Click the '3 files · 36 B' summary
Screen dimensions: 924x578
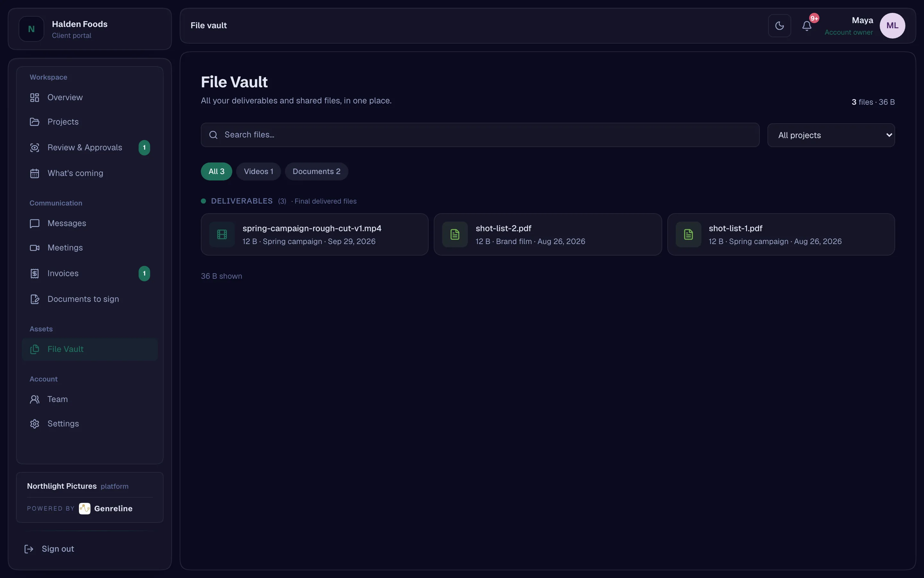click(873, 102)
